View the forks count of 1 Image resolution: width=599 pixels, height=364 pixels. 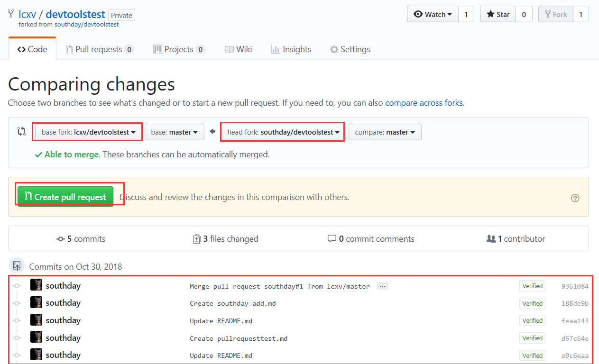click(x=581, y=14)
